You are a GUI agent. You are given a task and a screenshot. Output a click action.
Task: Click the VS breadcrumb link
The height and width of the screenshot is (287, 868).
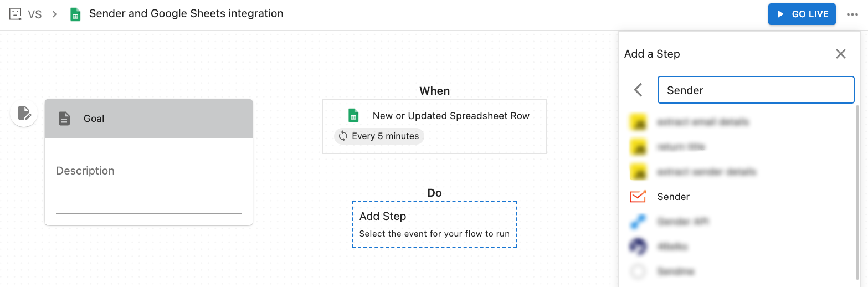pyautogui.click(x=35, y=14)
